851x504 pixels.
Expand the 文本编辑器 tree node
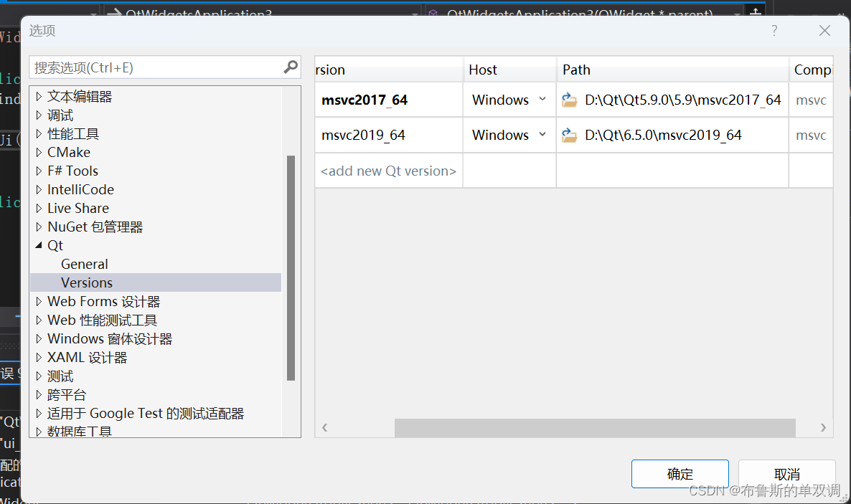pyautogui.click(x=39, y=96)
